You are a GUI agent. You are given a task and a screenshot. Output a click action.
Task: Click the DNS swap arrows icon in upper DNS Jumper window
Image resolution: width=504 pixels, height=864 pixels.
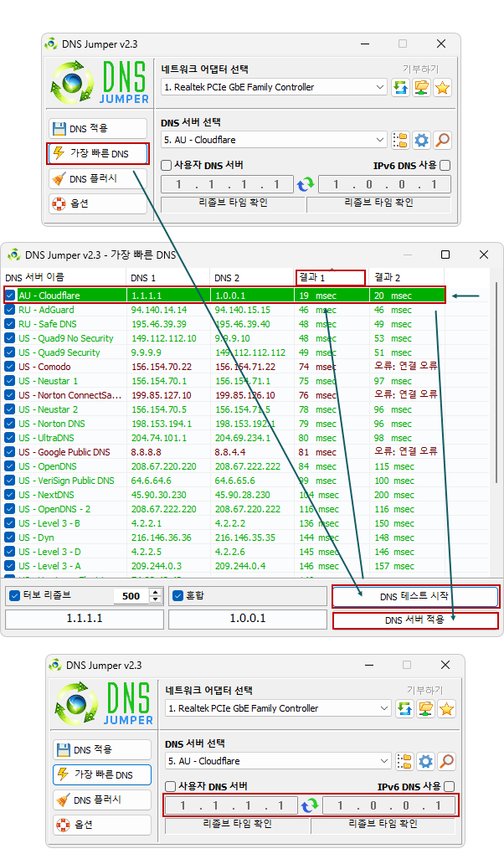306,184
